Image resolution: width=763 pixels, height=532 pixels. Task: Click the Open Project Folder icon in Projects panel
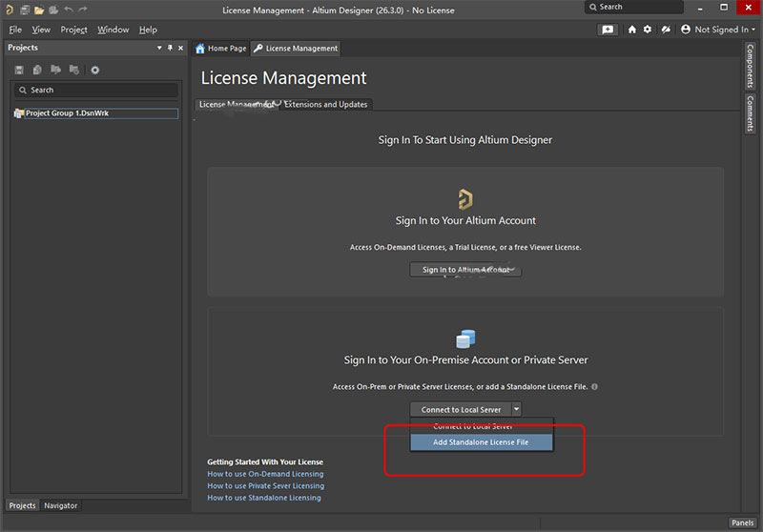tap(56, 70)
